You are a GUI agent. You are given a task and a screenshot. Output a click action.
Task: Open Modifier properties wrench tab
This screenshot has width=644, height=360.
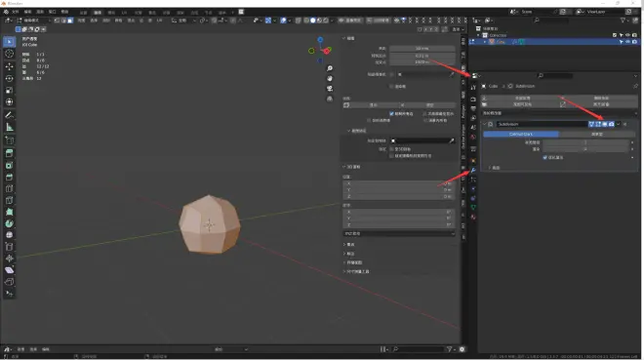tap(473, 171)
